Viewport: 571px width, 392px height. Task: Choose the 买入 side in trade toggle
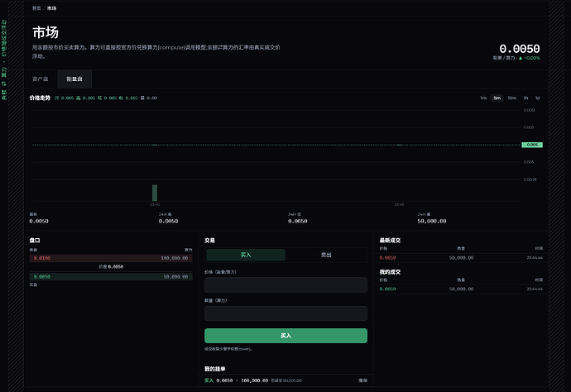coord(246,255)
